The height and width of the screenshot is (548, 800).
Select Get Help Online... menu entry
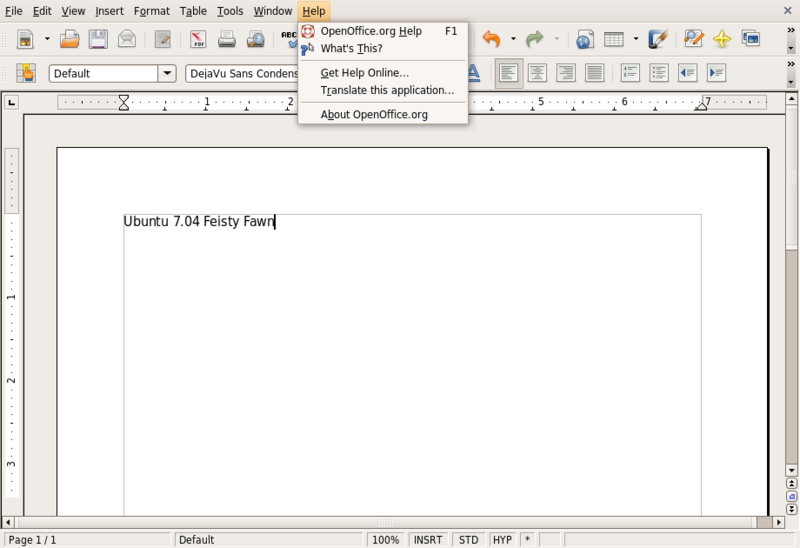click(383, 73)
